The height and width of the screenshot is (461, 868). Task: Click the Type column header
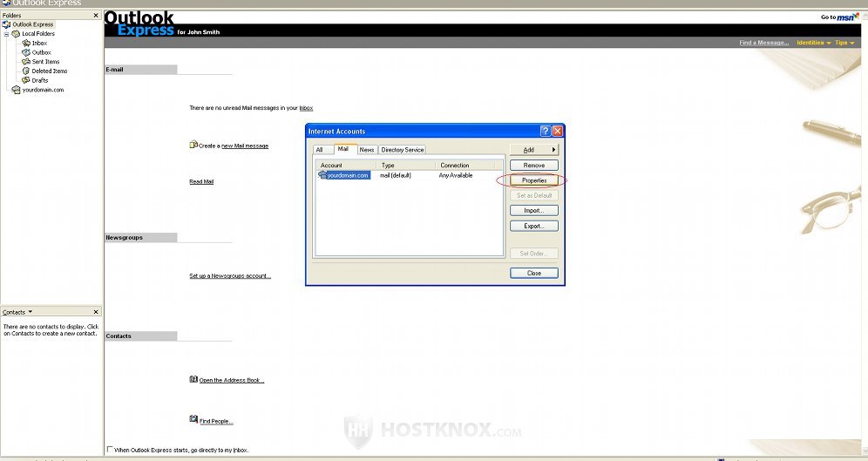point(406,165)
